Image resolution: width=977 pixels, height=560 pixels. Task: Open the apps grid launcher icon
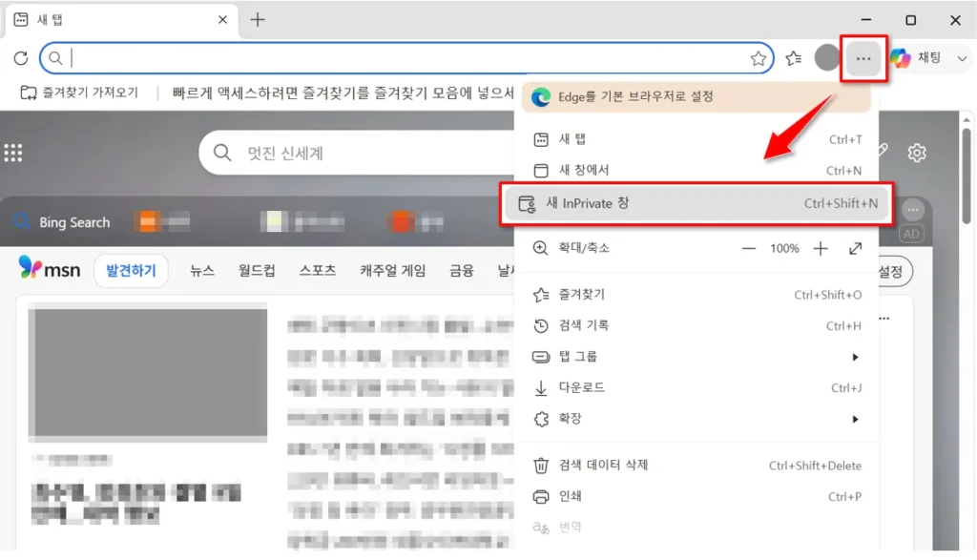pyautogui.click(x=13, y=153)
